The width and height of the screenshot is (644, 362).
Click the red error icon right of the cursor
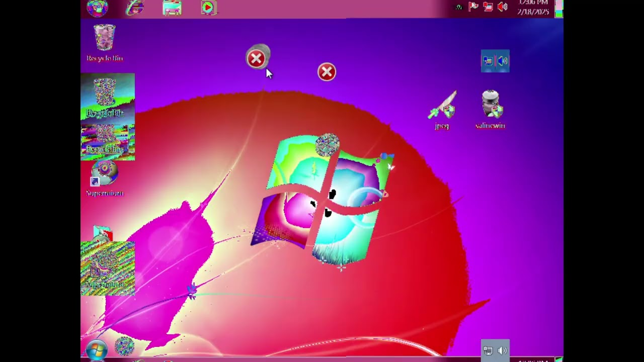point(327,72)
